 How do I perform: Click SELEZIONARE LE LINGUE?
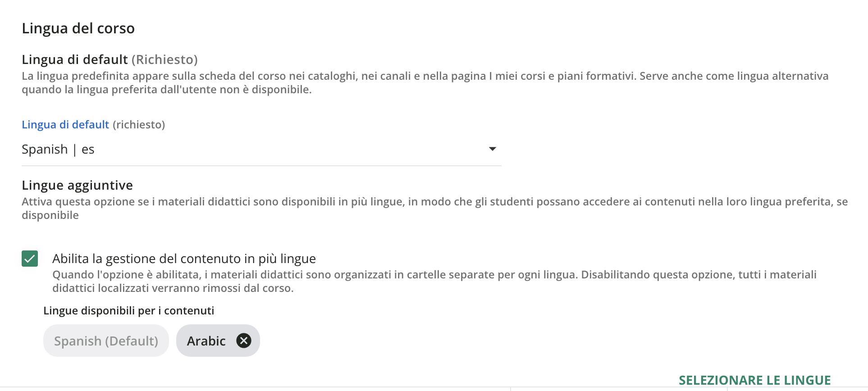[x=756, y=380]
